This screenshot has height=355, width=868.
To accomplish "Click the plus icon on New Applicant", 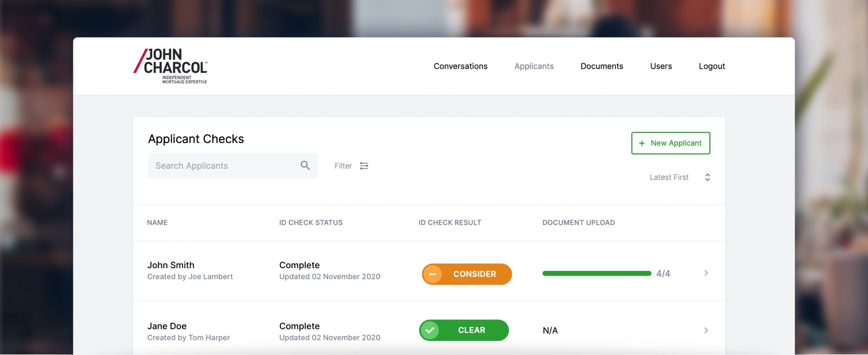I will click(642, 143).
